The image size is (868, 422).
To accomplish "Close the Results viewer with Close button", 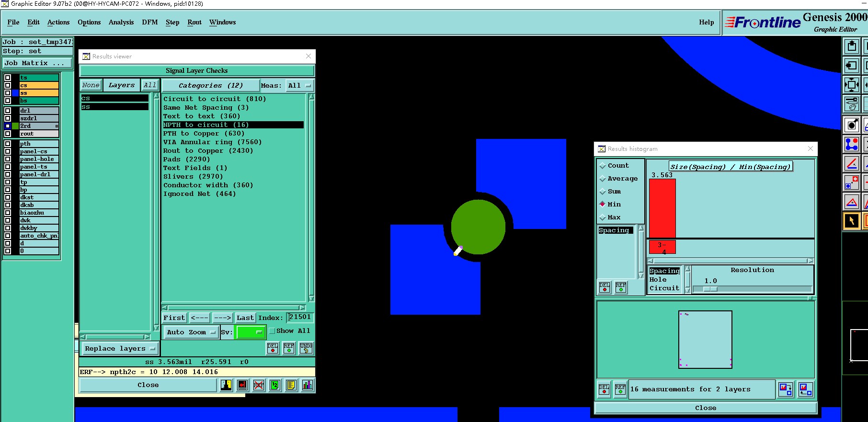I will click(x=148, y=385).
